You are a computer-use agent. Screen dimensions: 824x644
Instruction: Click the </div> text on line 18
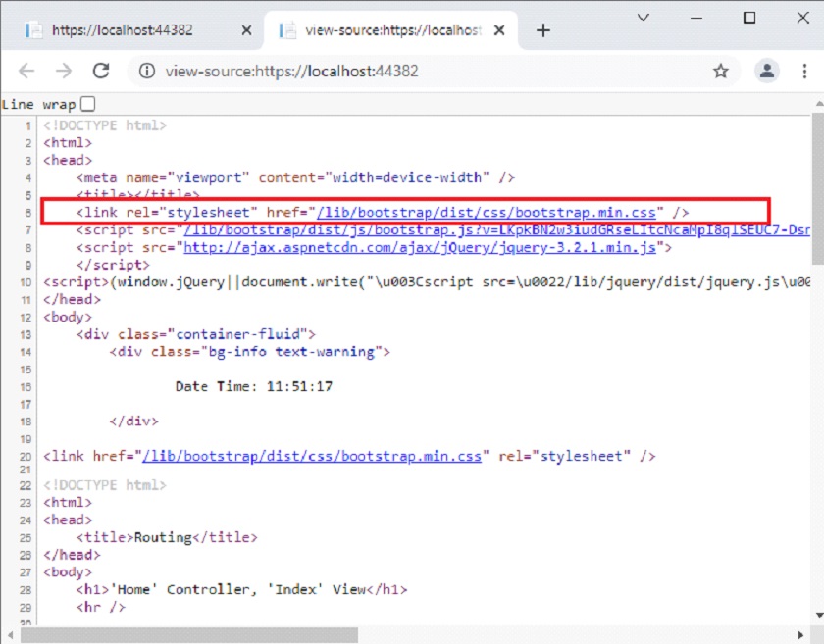point(134,421)
